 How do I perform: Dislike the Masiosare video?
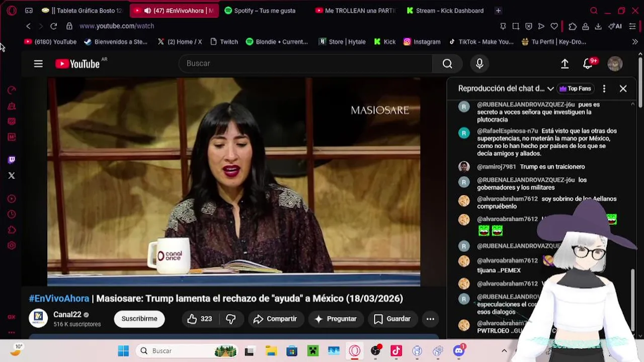[231, 319]
